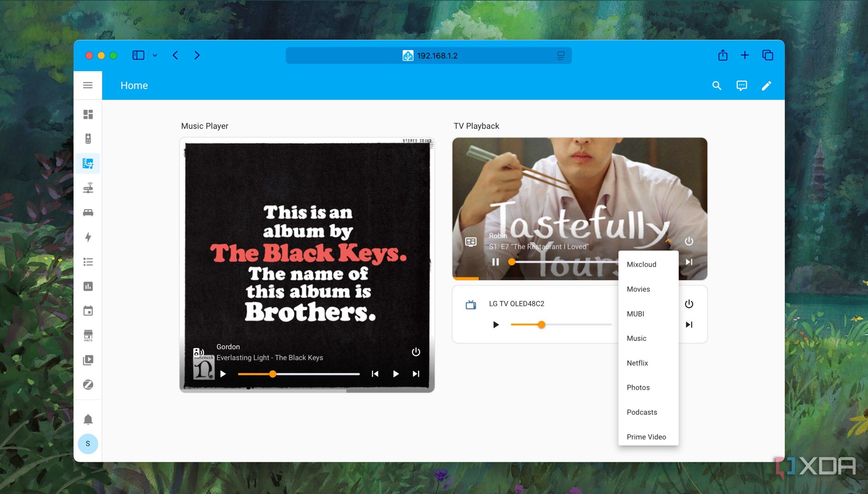The height and width of the screenshot is (494, 868).
Task: Click the 192.168.1.2 address bar
Action: pos(429,55)
